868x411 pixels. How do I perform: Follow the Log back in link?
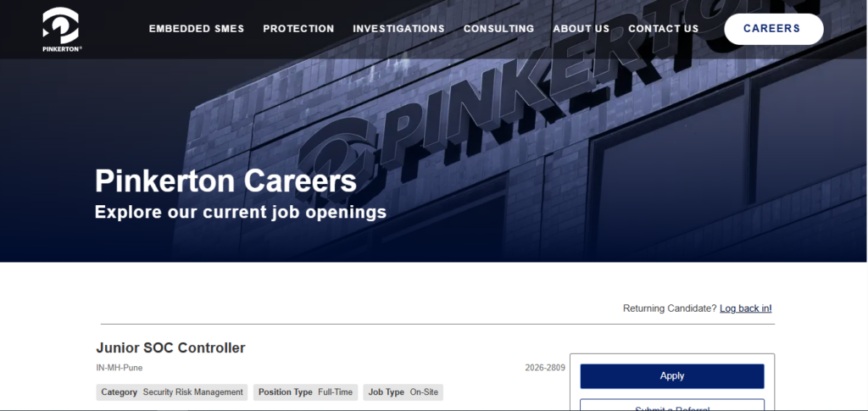coord(745,308)
